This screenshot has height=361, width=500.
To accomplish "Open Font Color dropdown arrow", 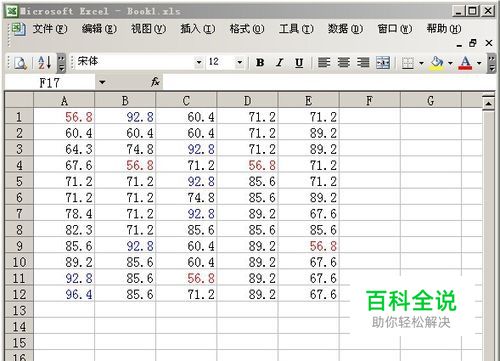I will pos(479,63).
